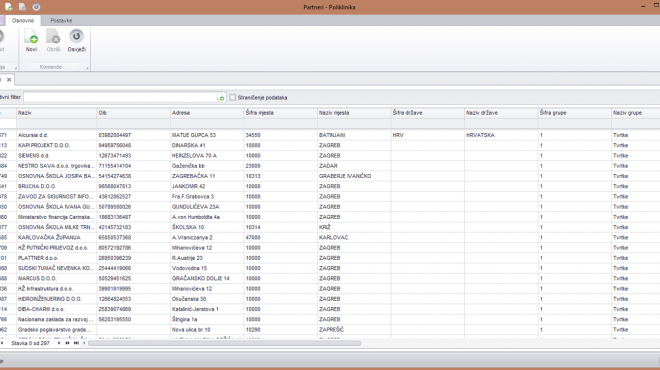Jump to last record in navigator
660x370 pixels.
[76, 343]
